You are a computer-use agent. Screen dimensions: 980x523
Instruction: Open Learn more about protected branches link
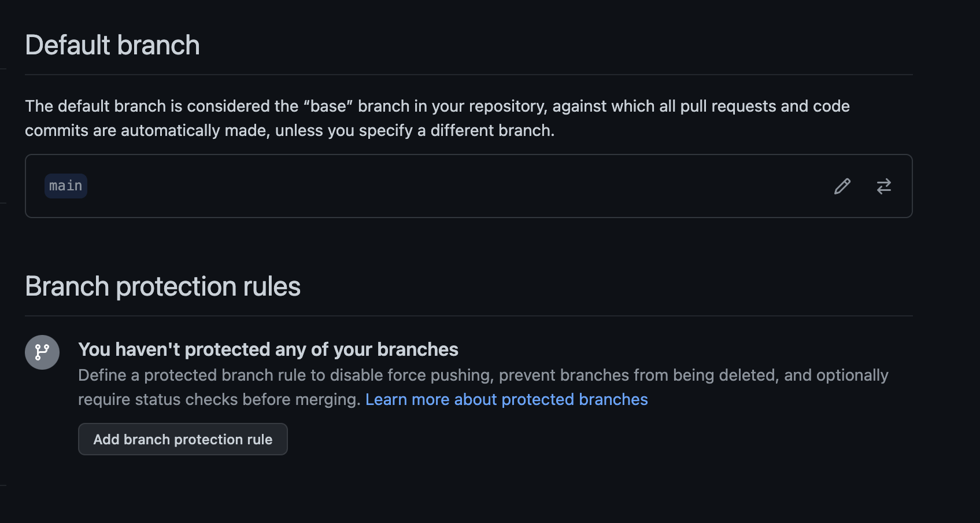coord(506,399)
